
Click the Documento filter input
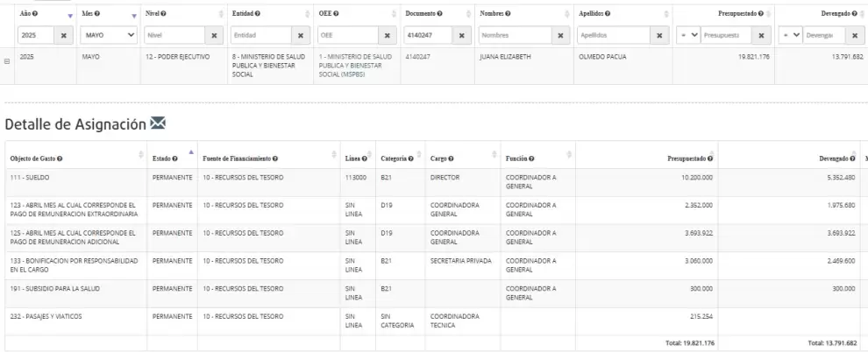[429, 35]
